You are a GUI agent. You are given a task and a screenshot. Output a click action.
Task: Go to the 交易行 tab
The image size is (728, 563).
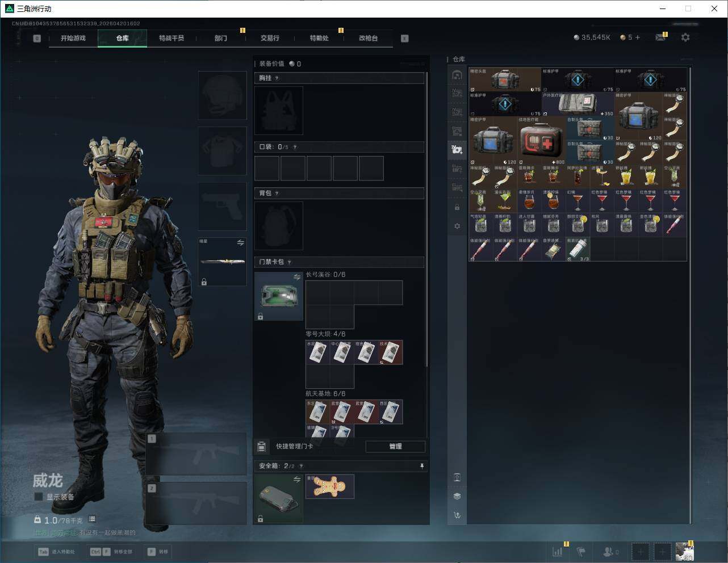[270, 38]
